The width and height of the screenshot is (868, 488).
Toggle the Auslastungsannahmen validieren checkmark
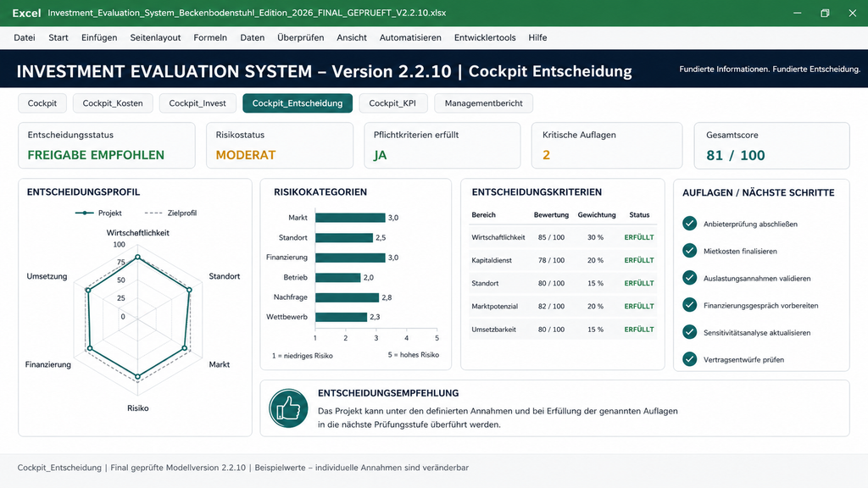689,278
